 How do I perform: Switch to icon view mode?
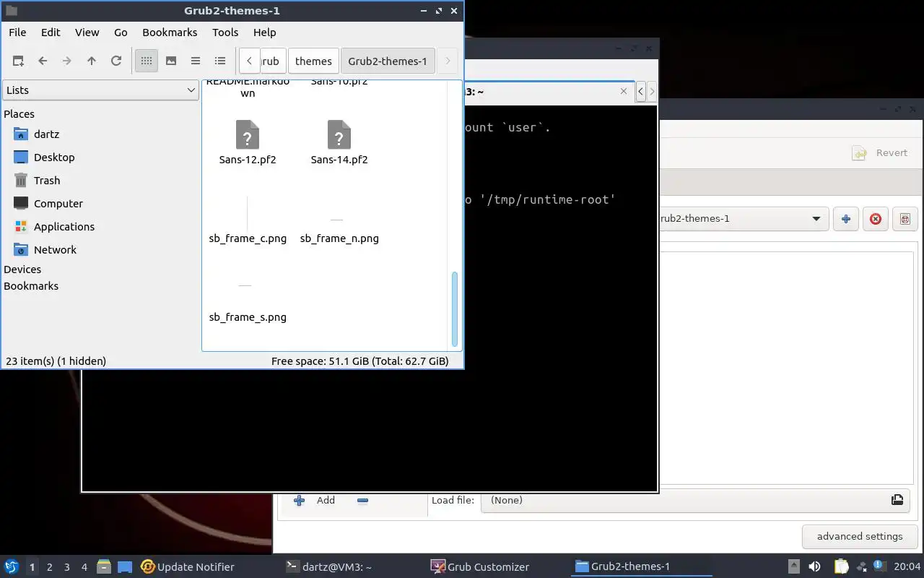pos(147,61)
